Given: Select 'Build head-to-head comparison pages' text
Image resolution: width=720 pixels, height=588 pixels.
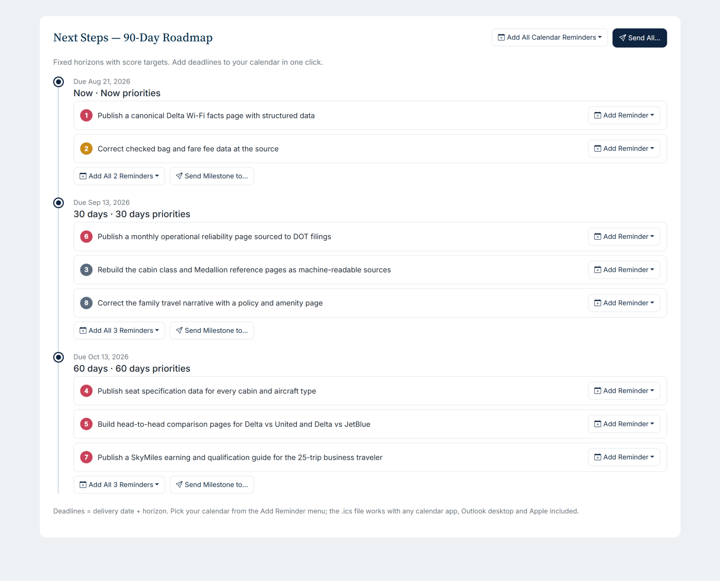Looking at the screenshot, I should pos(164,425).
